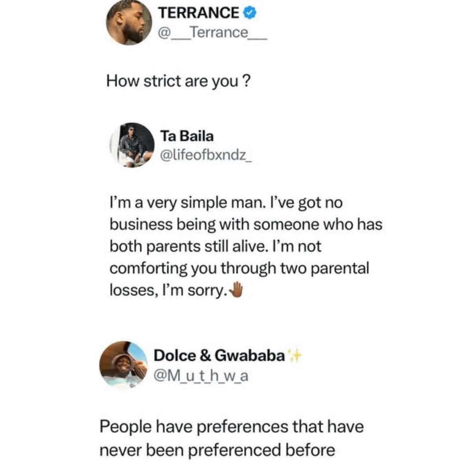Open Ta Baila's profile picture
This screenshot has height=476, width=476.
[x=132, y=145]
